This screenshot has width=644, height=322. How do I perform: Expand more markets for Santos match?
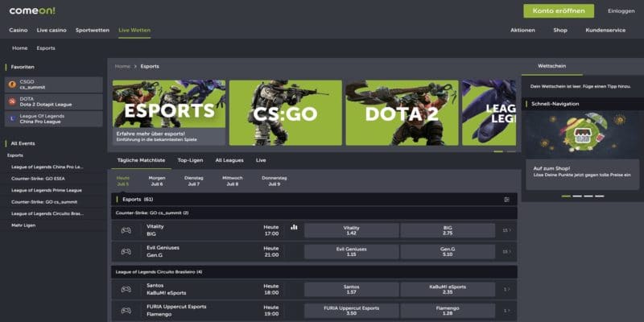[507, 289]
